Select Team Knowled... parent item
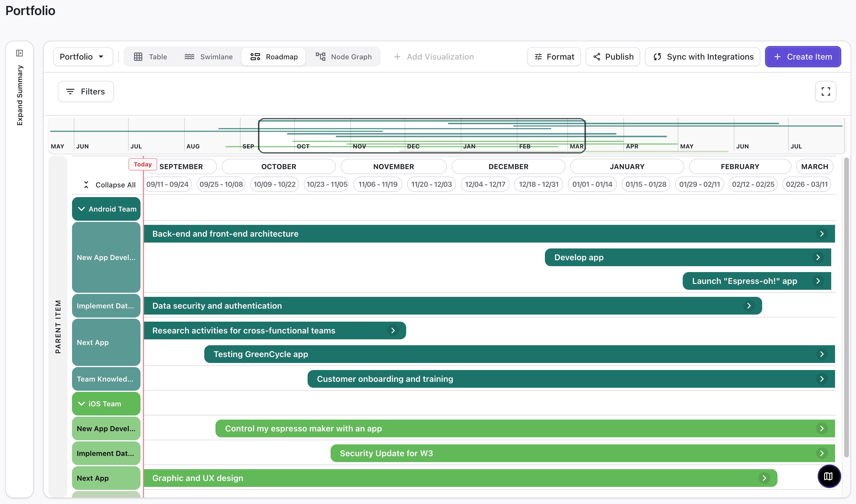 click(106, 379)
